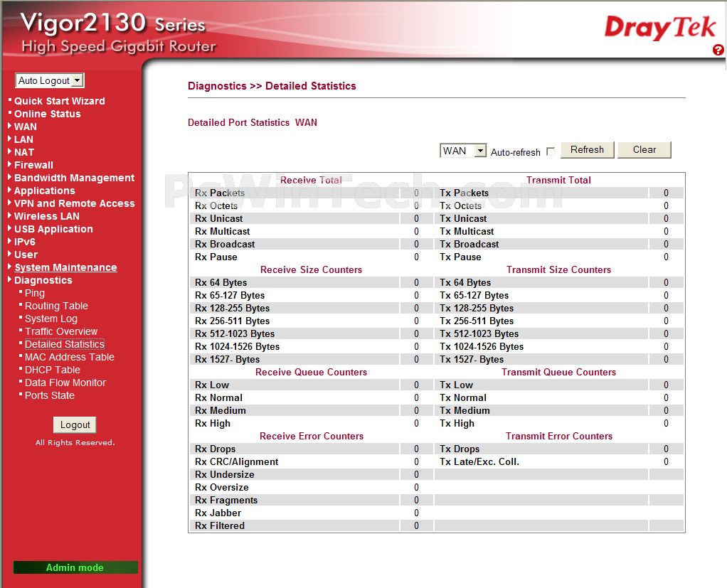
Task: Click the Tx 512-1023 Bytes label
Action: click(479, 333)
